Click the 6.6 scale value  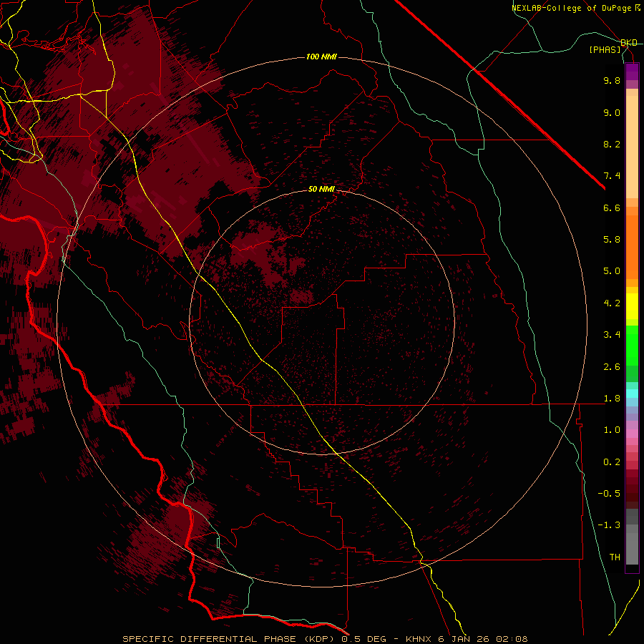click(612, 208)
